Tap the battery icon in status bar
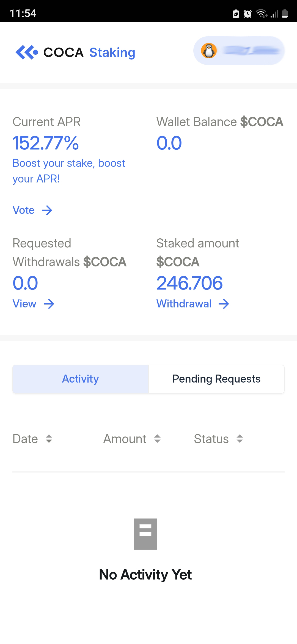297x644 pixels. [285, 13]
